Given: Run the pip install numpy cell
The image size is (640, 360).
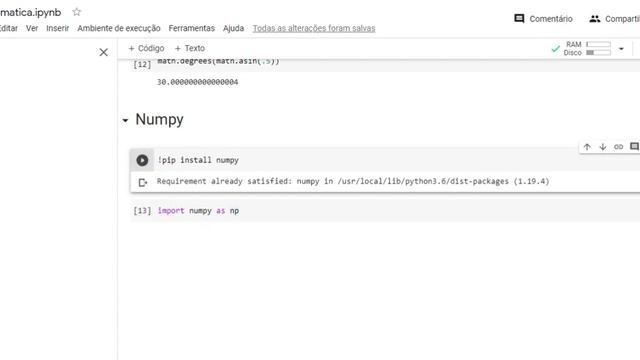Looking at the screenshot, I should click(142, 160).
